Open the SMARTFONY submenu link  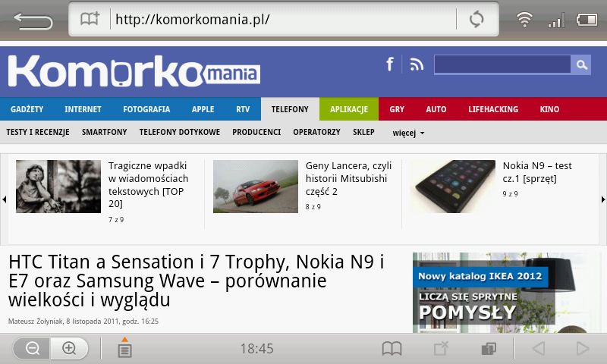[x=104, y=132]
